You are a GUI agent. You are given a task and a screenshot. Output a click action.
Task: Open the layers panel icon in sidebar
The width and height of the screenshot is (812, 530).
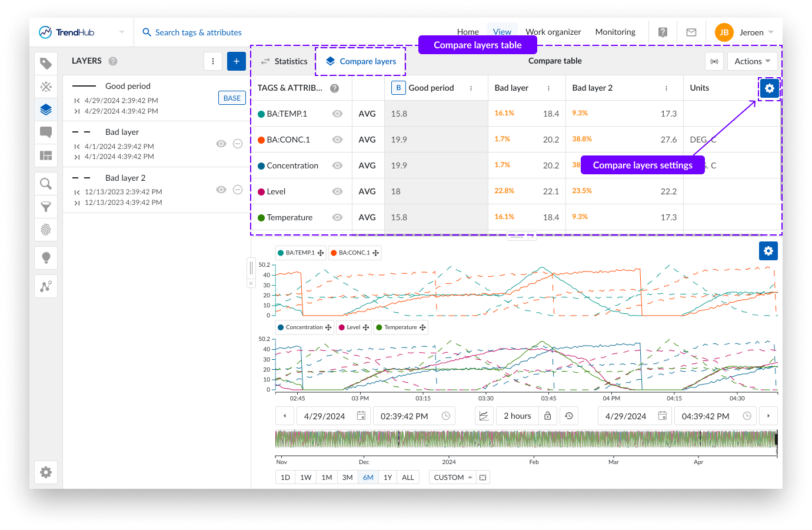click(46, 110)
